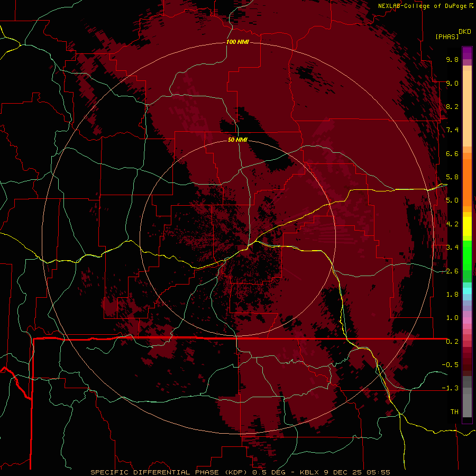
Task: Click the 5.0 color scale value
Action: [x=452, y=200]
